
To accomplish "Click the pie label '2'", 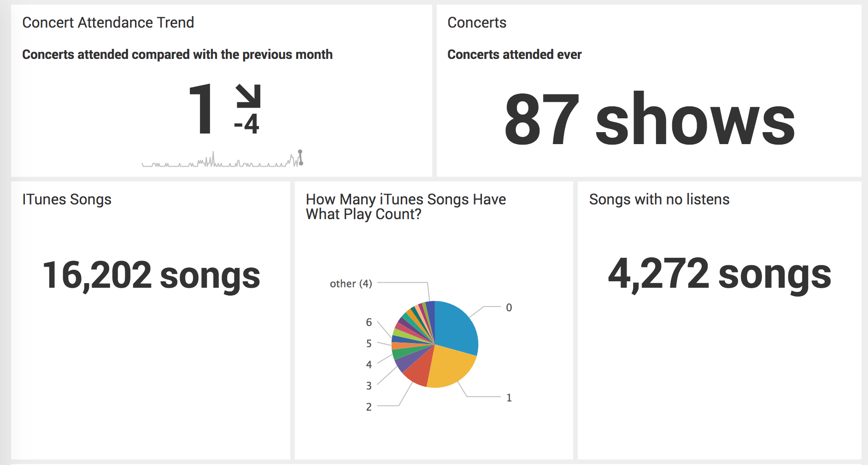I will pyautogui.click(x=369, y=407).
